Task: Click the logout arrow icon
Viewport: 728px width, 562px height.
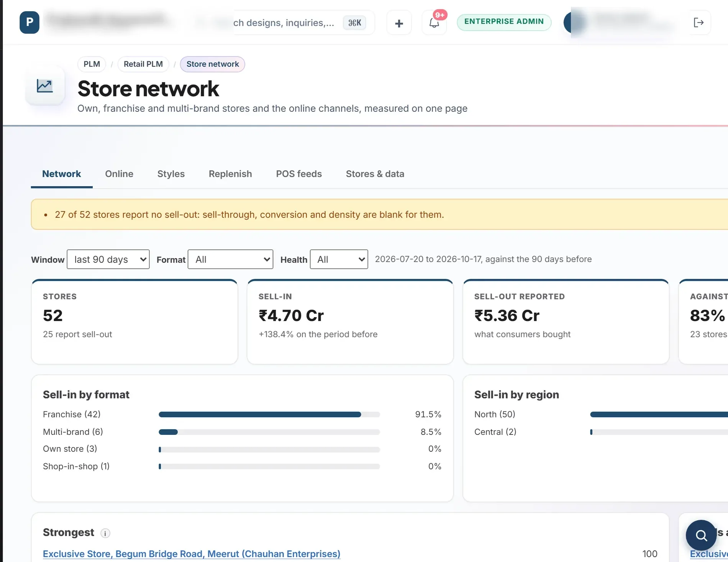Action: click(698, 23)
